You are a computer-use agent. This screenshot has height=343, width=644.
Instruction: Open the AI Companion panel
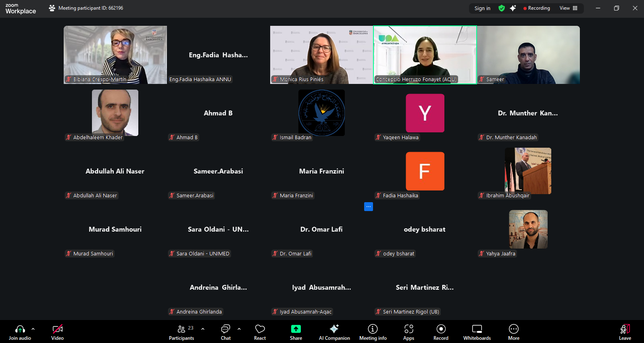click(x=334, y=329)
